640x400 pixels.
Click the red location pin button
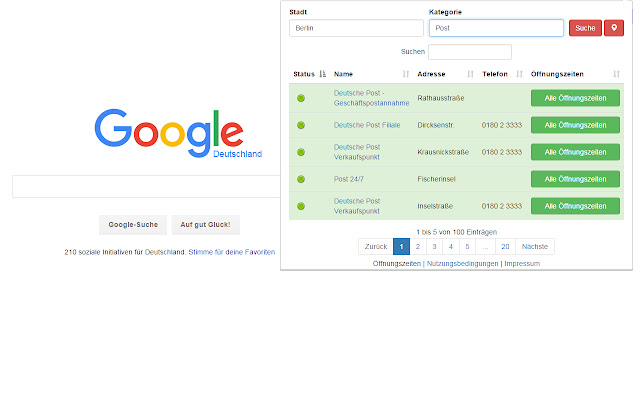(614, 28)
